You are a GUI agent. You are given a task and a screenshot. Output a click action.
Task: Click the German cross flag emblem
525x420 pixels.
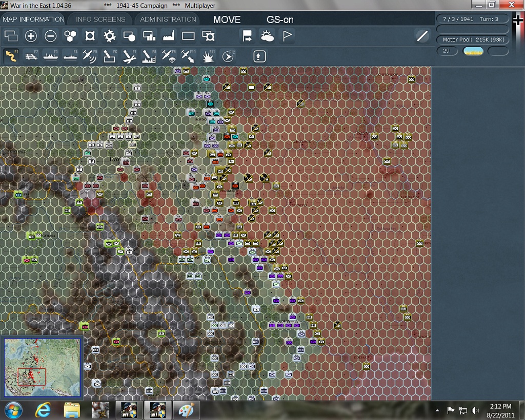pos(518,21)
